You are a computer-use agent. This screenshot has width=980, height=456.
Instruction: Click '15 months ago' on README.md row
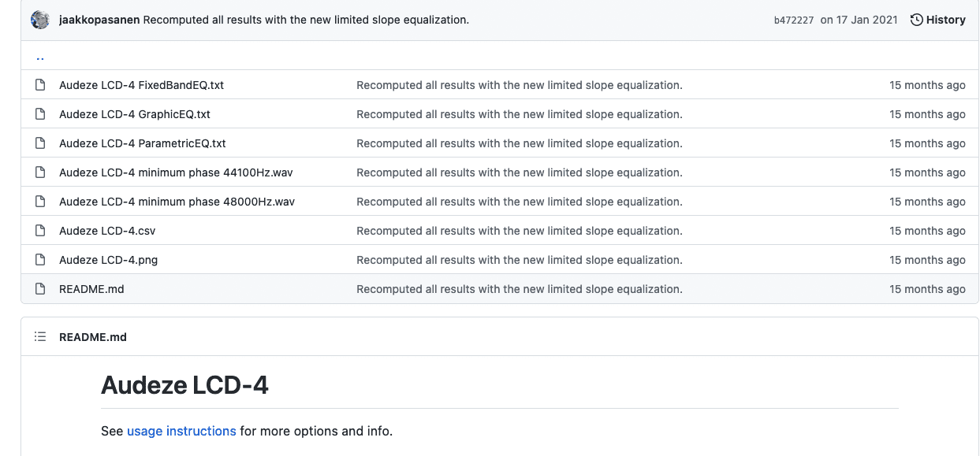click(927, 289)
